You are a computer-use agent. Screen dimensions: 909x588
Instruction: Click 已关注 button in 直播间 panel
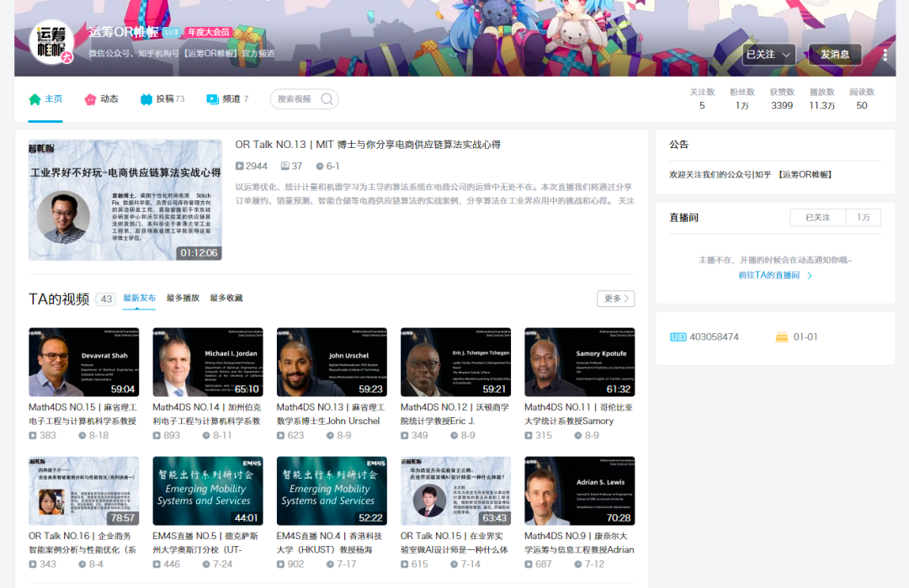tap(818, 218)
